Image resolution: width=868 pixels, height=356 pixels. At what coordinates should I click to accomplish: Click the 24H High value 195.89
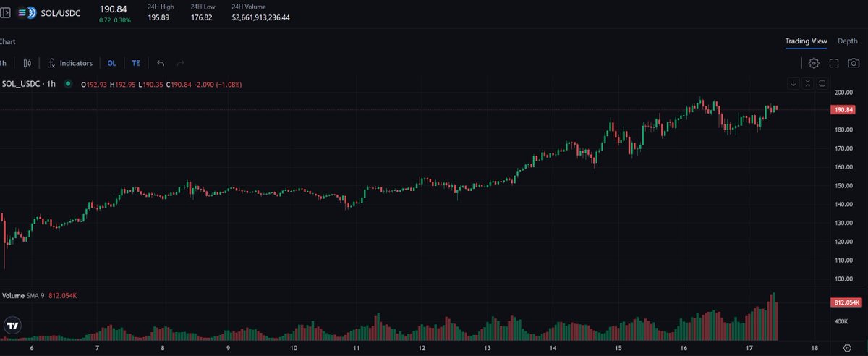pyautogui.click(x=158, y=17)
